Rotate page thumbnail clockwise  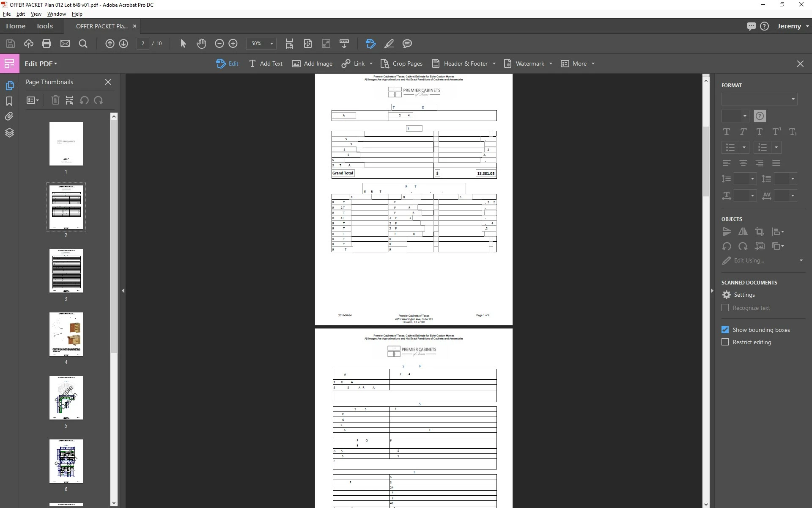[x=99, y=100]
